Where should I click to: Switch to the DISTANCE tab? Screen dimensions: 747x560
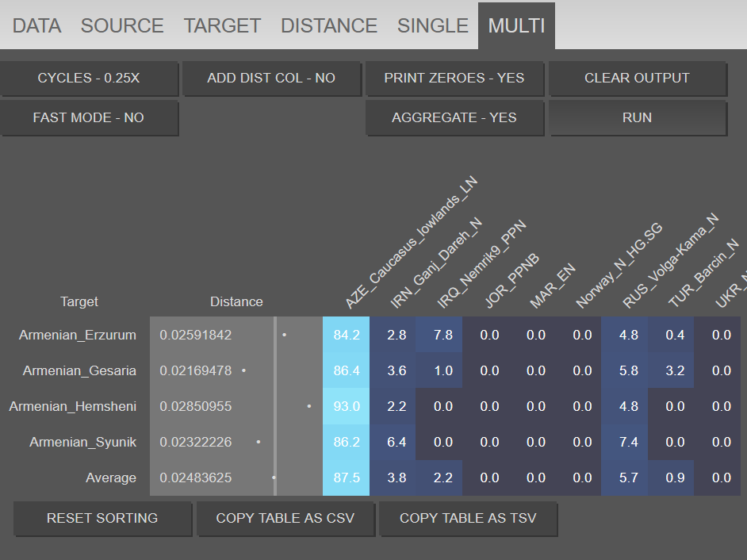pos(329,25)
